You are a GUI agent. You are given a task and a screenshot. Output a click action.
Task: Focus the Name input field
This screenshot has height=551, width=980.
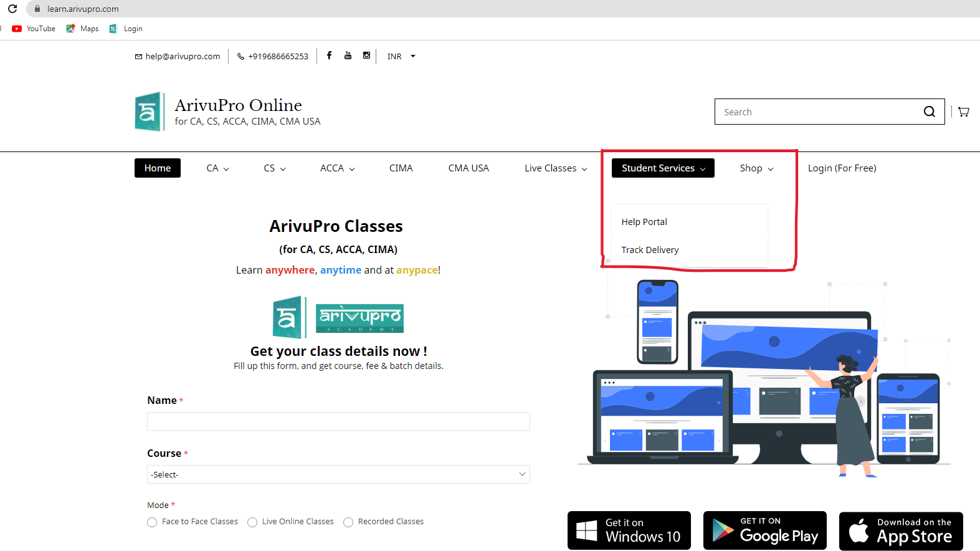338,421
